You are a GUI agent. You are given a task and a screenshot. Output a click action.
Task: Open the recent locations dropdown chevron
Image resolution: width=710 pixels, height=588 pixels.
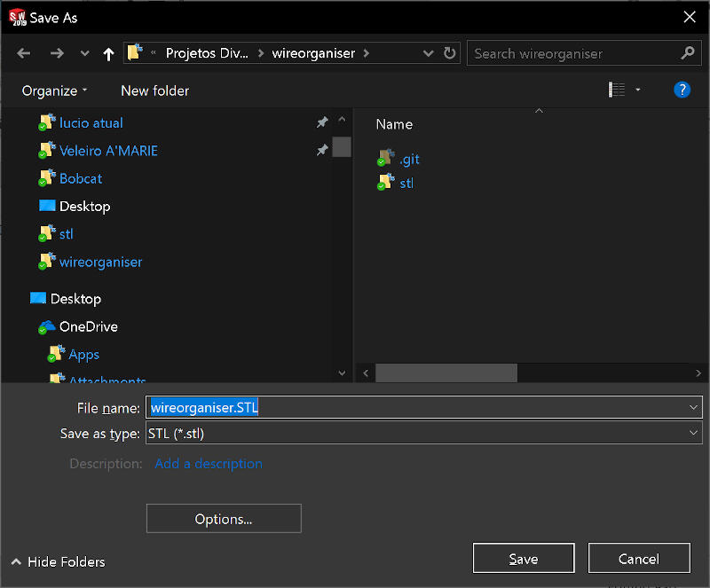click(84, 53)
